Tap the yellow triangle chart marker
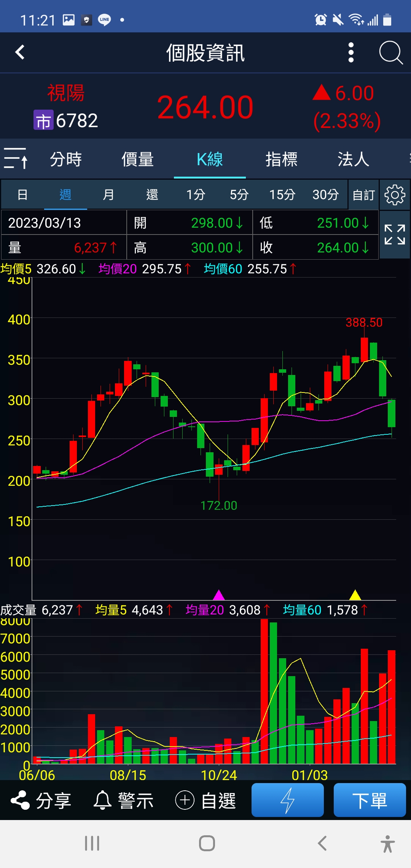 pyautogui.click(x=355, y=595)
